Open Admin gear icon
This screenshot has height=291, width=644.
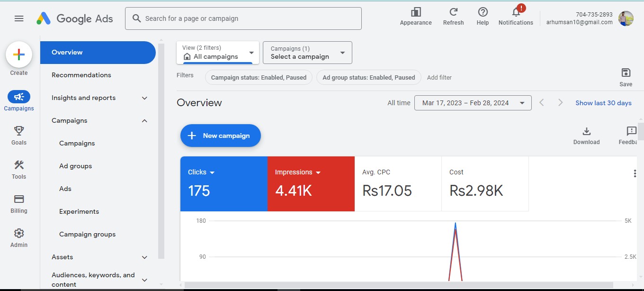19,233
